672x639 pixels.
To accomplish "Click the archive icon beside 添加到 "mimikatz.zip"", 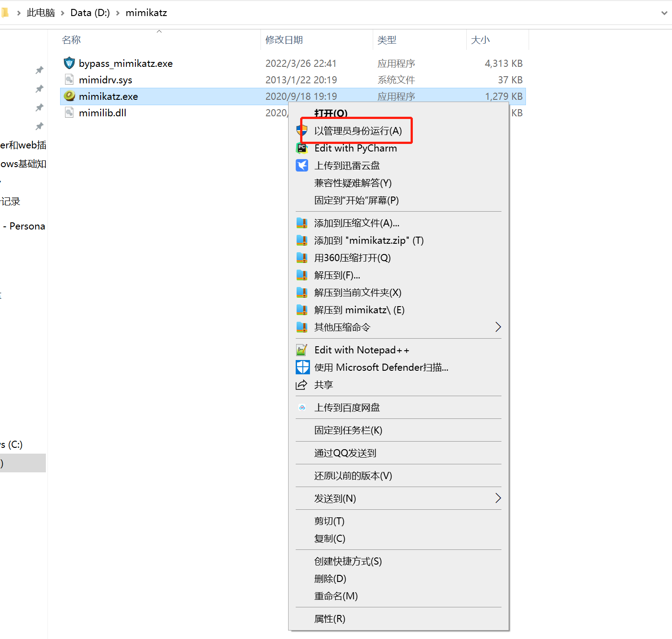I will click(x=302, y=240).
